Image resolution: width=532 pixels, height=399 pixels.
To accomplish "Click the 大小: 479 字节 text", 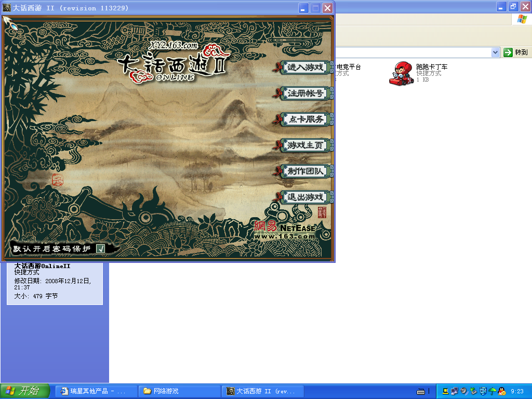I will coord(36,296).
